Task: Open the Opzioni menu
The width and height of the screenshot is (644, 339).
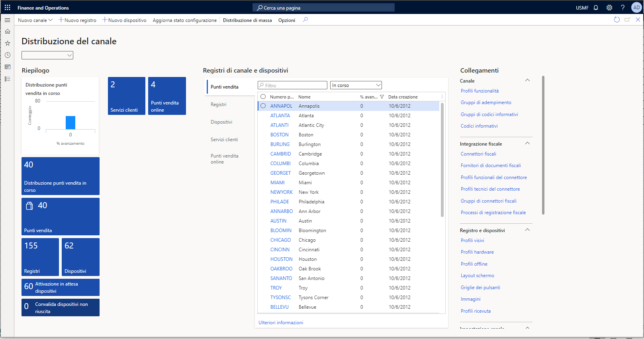Action: 286,20
